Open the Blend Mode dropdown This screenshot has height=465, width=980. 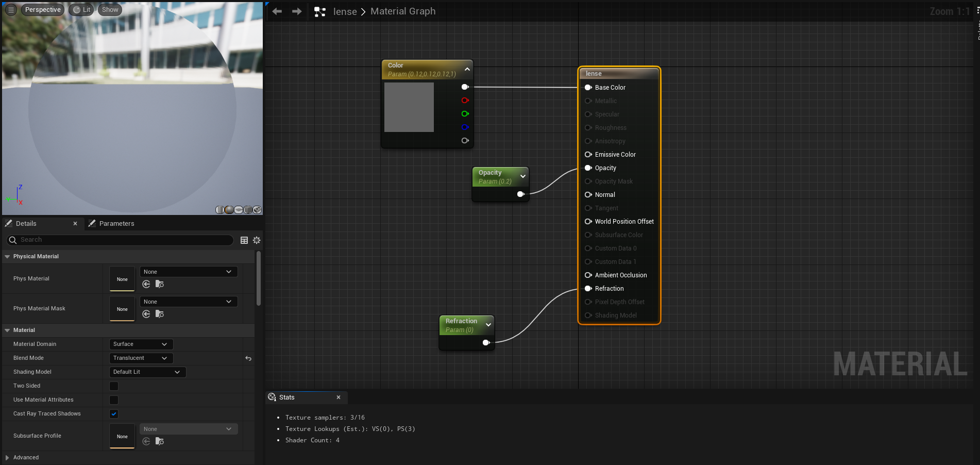(141, 358)
